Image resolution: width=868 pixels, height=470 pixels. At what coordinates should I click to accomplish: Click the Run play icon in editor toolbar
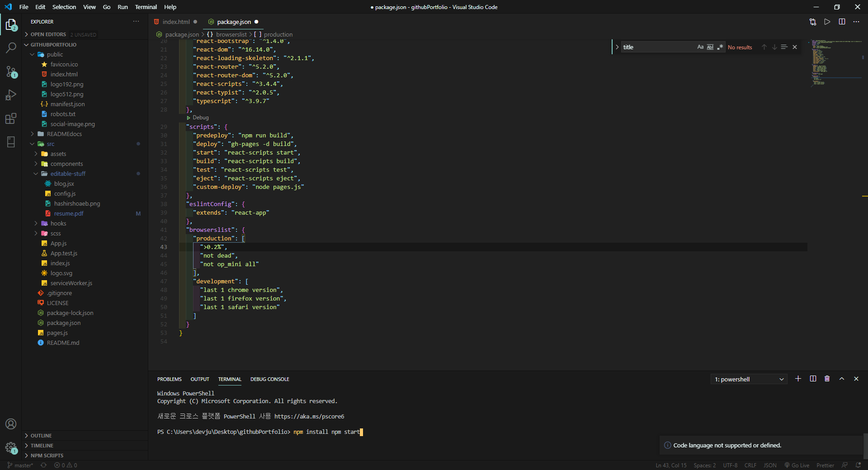[827, 22]
